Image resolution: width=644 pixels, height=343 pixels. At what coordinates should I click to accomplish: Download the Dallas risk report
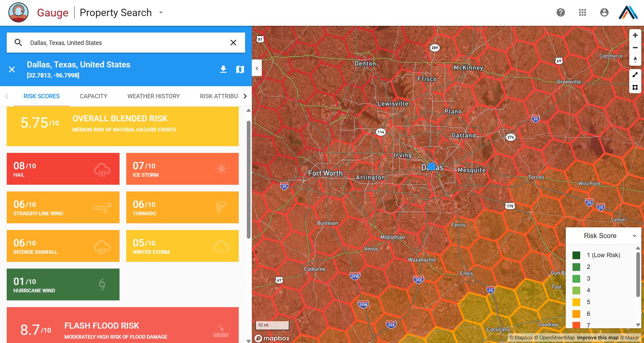223,69
